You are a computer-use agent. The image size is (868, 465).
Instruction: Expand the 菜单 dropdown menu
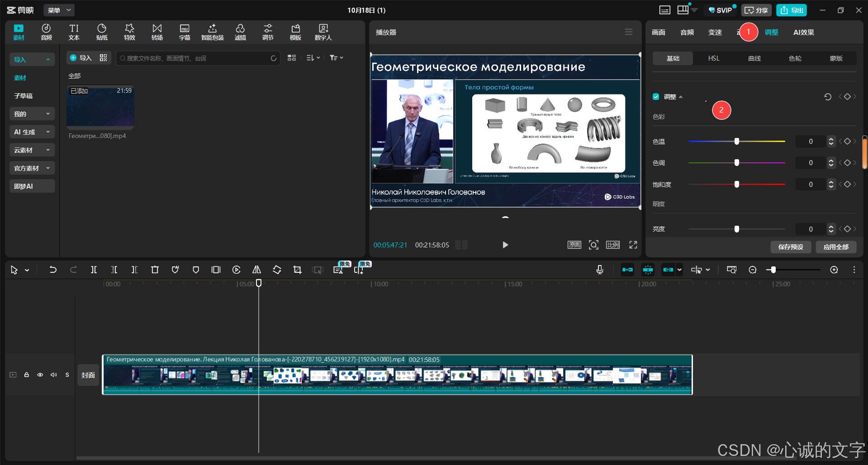point(59,10)
